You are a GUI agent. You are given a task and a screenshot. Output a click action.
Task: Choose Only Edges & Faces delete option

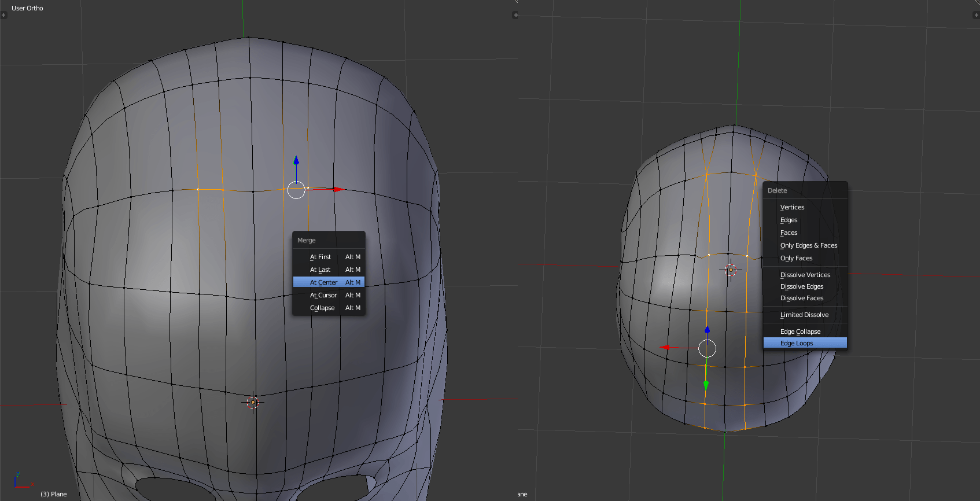click(808, 245)
